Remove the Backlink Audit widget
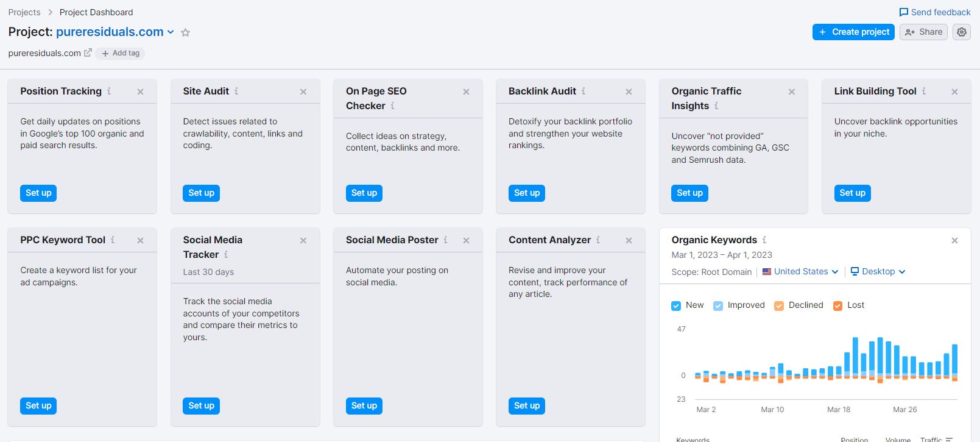Screen dimensions: 980x442 [629, 92]
